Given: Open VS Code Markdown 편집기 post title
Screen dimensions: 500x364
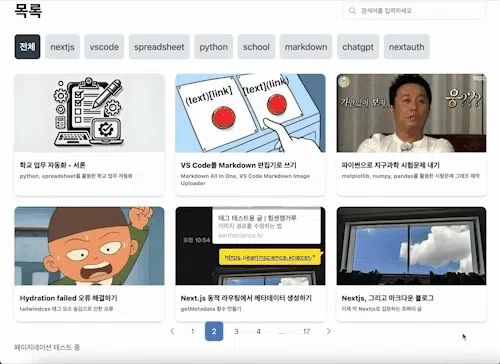Looking at the screenshot, I should click(x=238, y=165).
